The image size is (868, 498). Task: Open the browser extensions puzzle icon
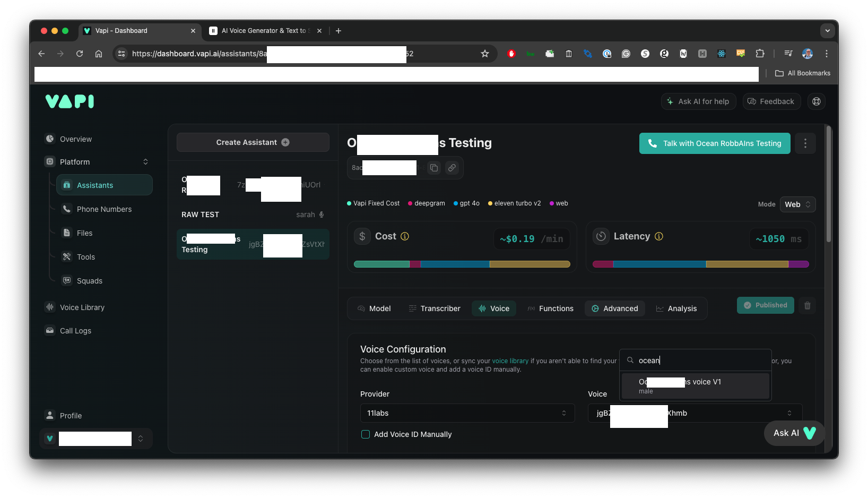coord(760,54)
